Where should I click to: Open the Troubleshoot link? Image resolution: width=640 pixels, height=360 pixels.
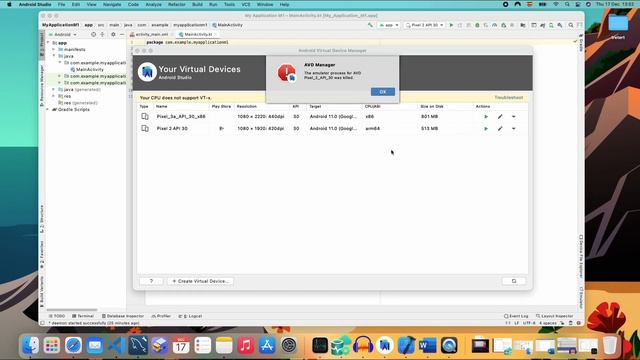[x=509, y=98]
